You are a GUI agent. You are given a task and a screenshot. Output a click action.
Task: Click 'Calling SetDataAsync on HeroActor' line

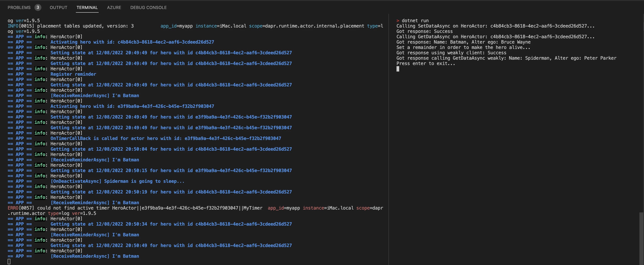(496, 26)
